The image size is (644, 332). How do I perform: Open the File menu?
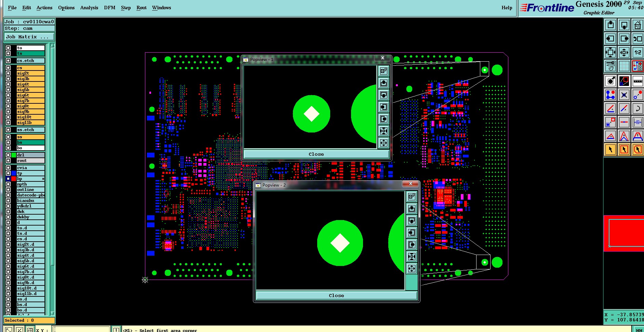12,8
